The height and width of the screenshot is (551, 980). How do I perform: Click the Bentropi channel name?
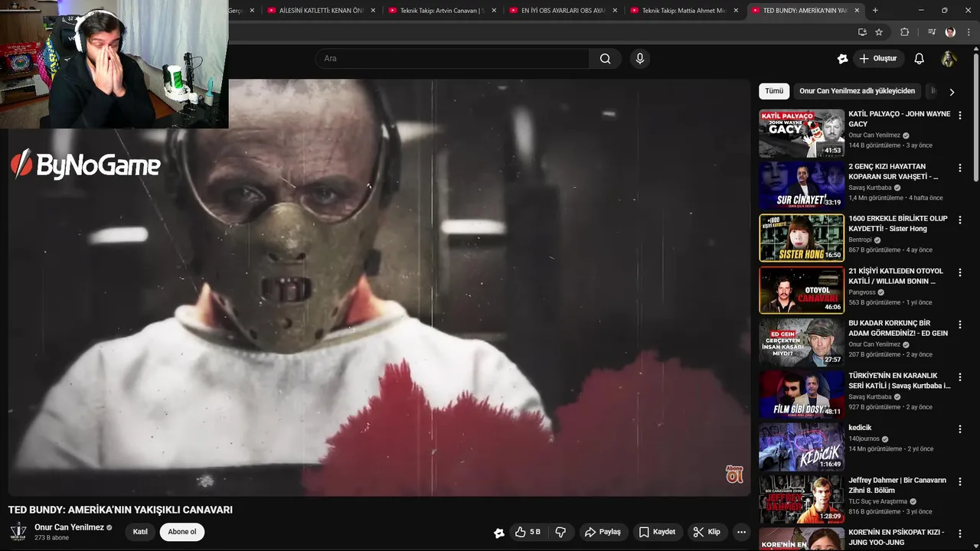pyautogui.click(x=861, y=240)
